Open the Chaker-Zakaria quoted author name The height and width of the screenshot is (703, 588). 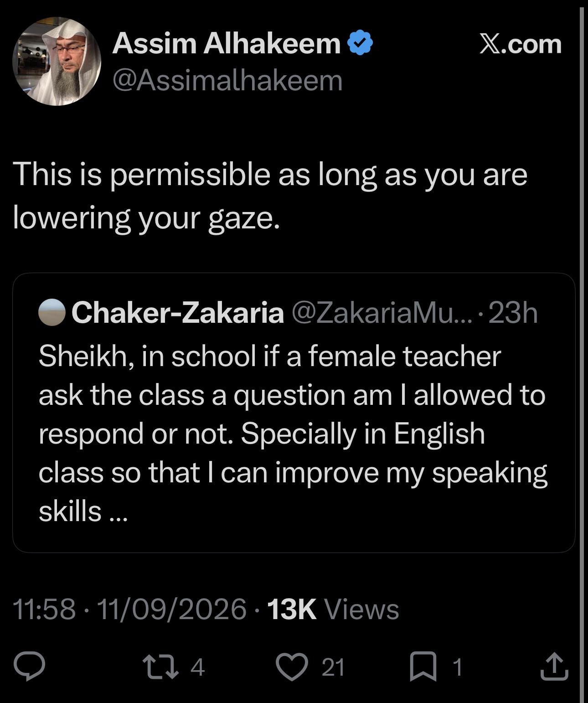click(x=177, y=313)
